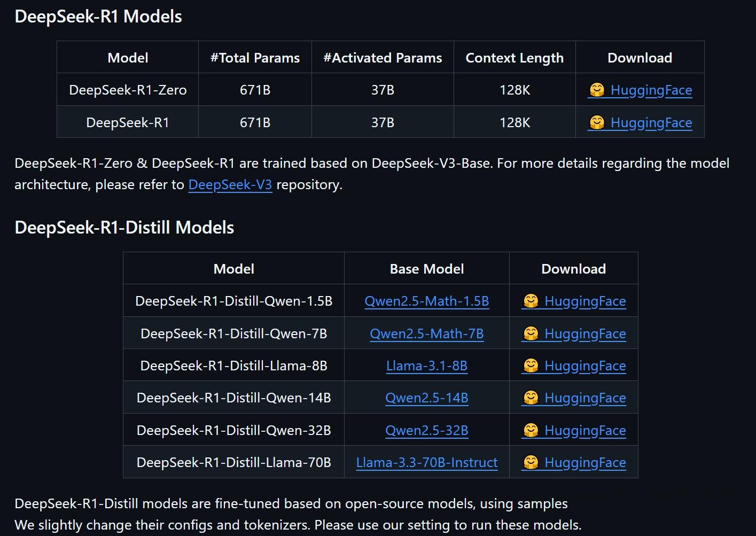756x536 pixels.
Task: Open the Qwen2.5-Math-1.5B base model link
Action: click(427, 301)
